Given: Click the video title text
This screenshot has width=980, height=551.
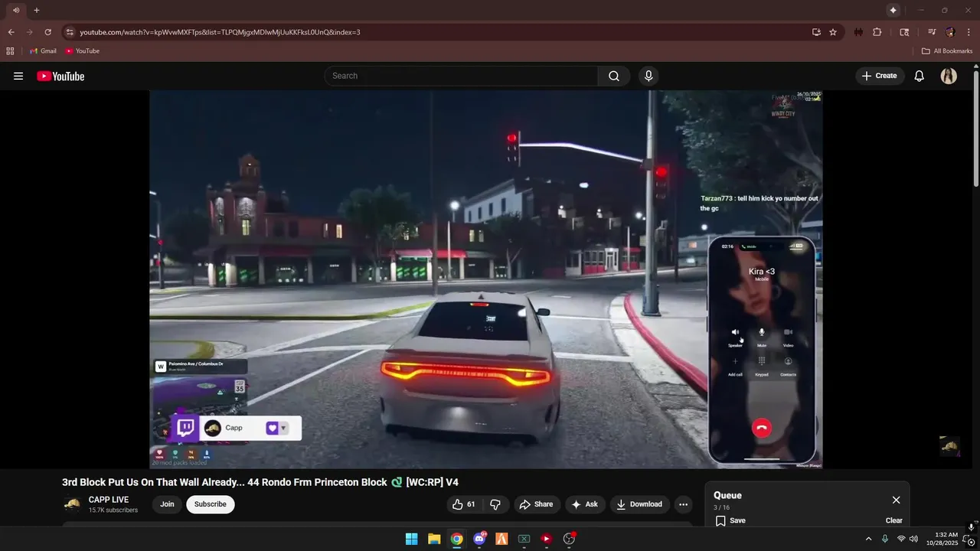Looking at the screenshot, I should click(260, 482).
